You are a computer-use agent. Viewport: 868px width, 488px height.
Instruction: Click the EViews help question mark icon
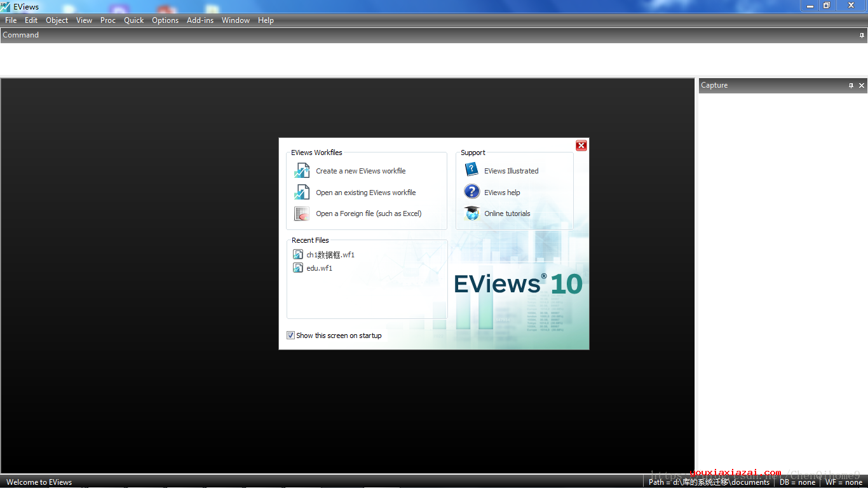click(x=471, y=191)
